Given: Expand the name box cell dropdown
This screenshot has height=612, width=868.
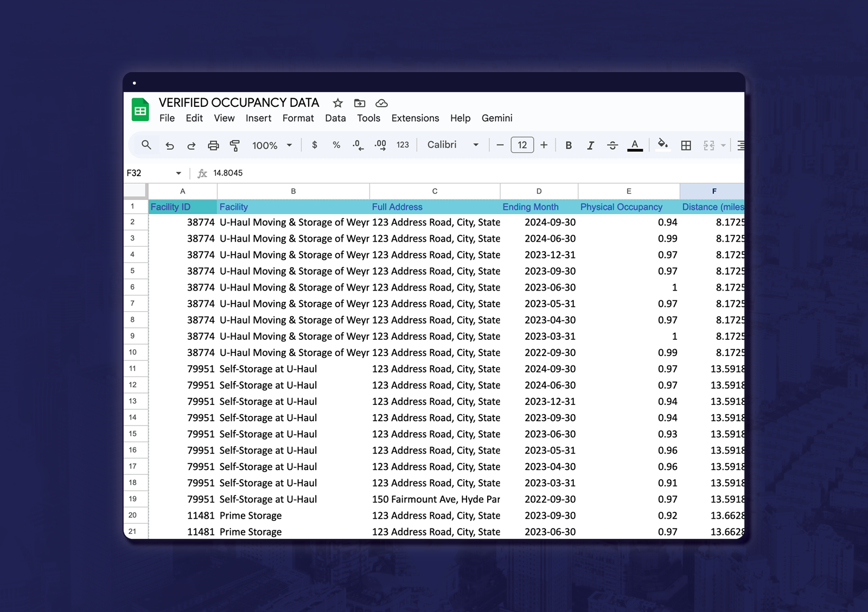Looking at the screenshot, I should (178, 173).
